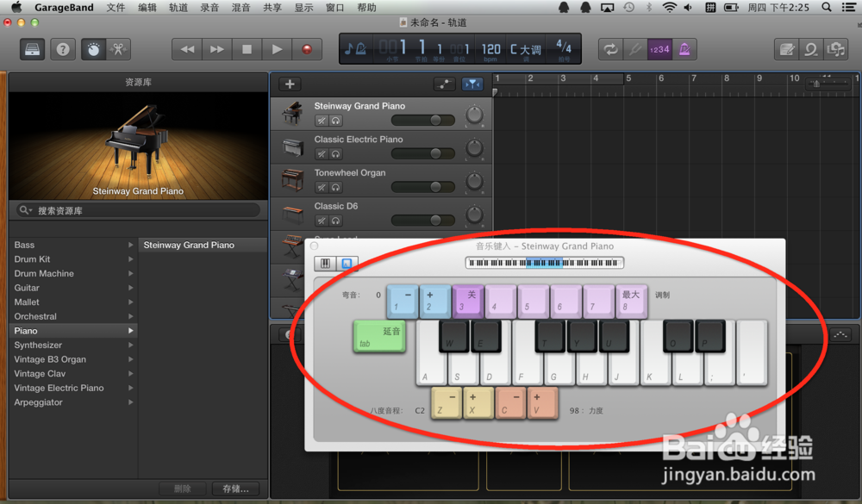862x504 pixels.
Task: Click Classic Electric Piano pan knob
Action: [x=474, y=148]
